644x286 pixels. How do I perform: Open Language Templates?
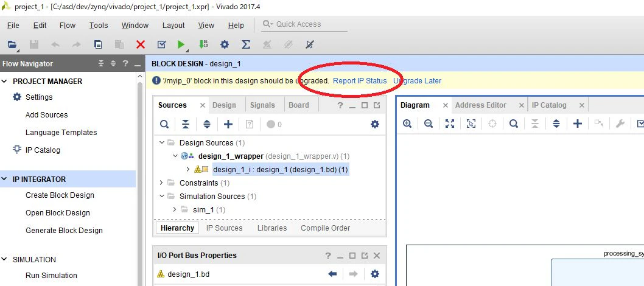pos(61,133)
